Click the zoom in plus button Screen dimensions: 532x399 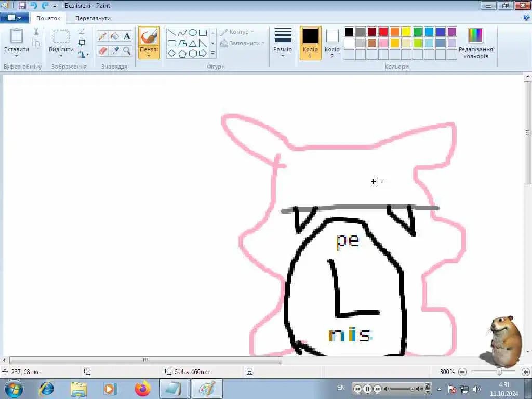pos(526,372)
